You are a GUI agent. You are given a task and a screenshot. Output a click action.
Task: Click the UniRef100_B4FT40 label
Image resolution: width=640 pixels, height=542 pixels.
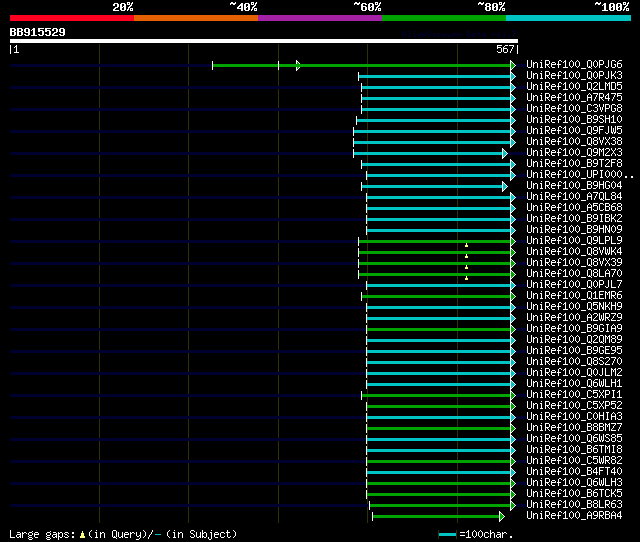tap(574, 472)
